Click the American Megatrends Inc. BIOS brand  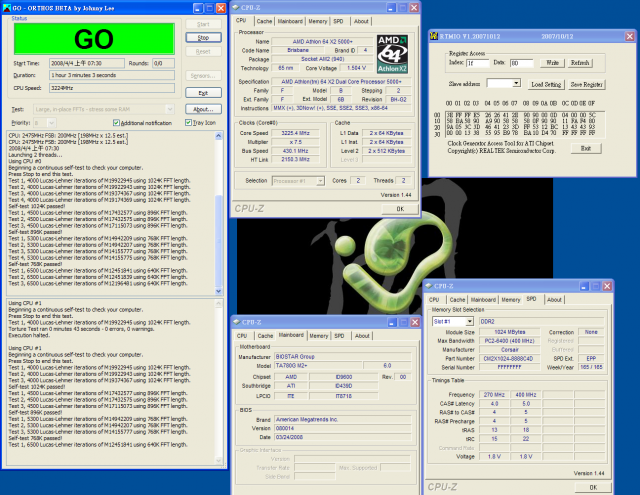pyautogui.click(x=342, y=420)
